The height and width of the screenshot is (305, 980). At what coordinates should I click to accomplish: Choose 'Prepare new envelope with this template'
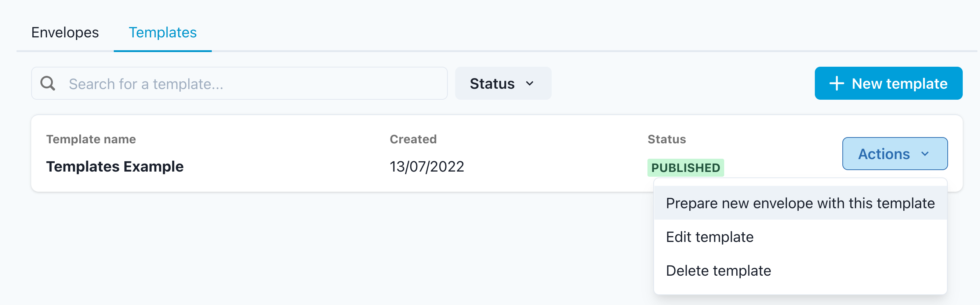(x=800, y=203)
